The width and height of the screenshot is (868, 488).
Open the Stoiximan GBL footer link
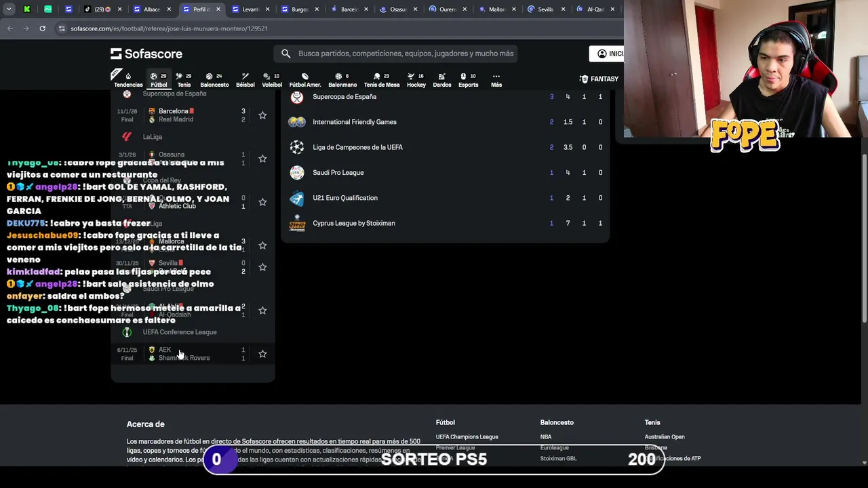[558, 459]
